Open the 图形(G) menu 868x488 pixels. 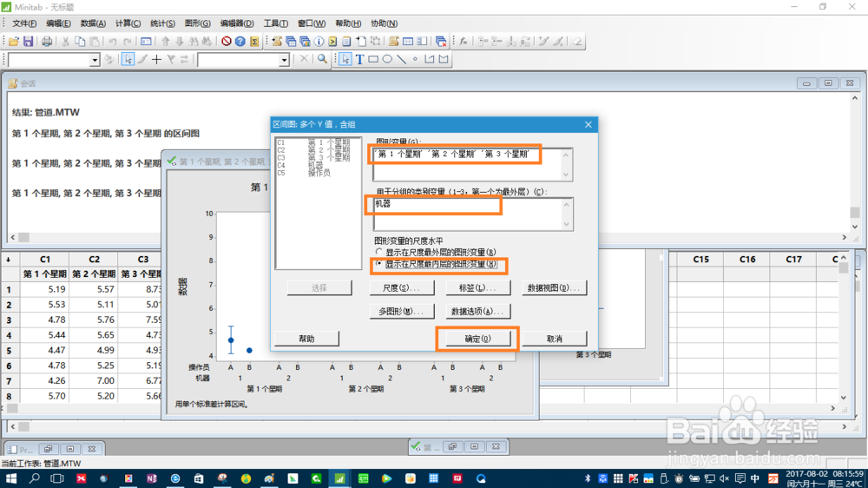point(197,23)
